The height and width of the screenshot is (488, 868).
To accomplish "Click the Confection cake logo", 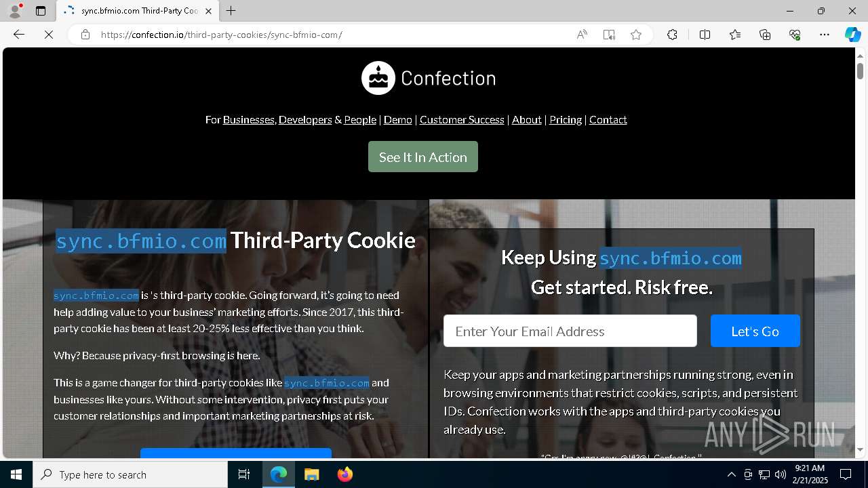I will click(x=378, y=78).
